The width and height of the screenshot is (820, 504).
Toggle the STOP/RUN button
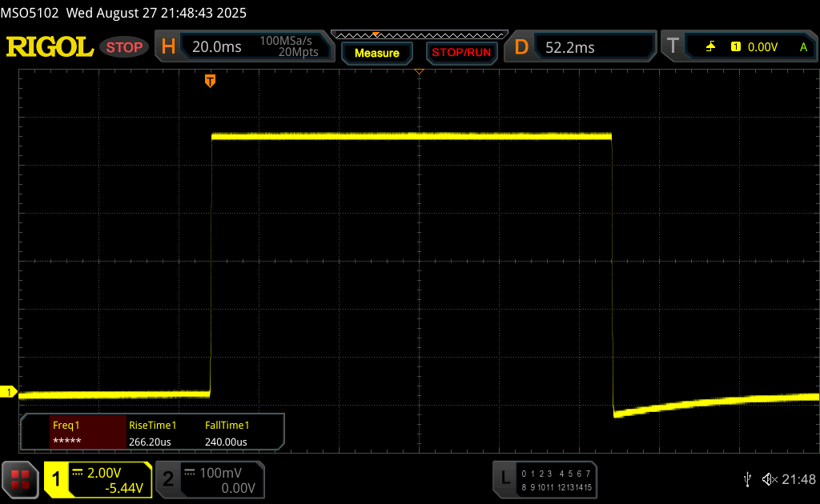(x=461, y=53)
